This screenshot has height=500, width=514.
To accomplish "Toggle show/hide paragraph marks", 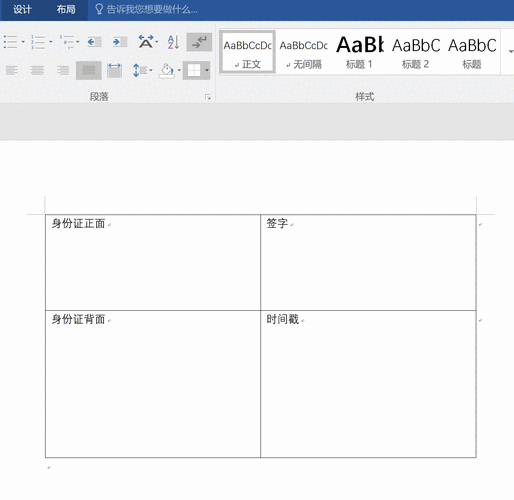I will click(x=199, y=42).
